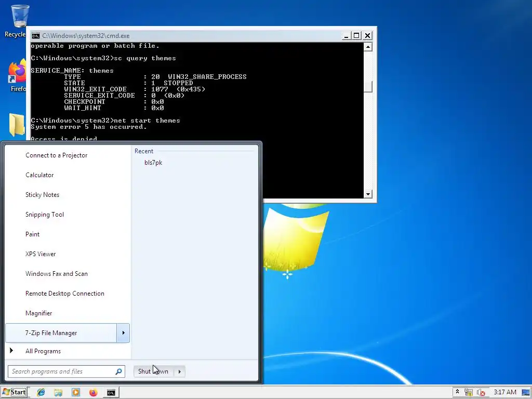
Task: Click the Show desktop button
Action: (x=526, y=393)
